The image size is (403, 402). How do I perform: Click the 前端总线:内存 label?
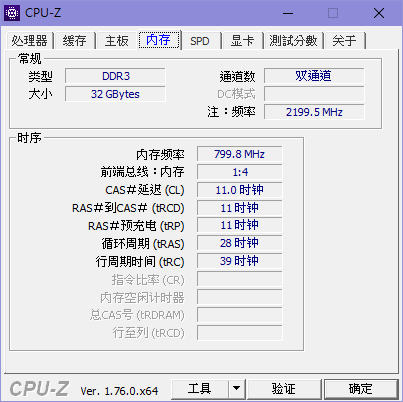(x=142, y=172)
